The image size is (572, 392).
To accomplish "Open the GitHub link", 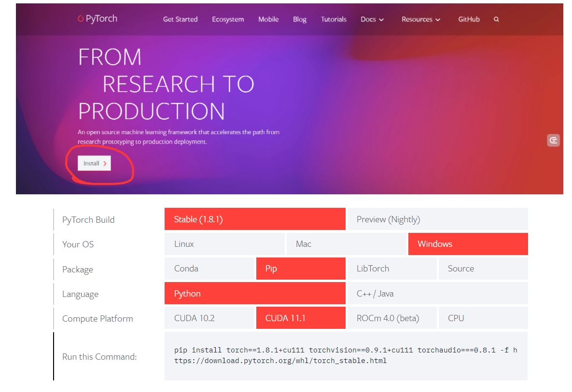I will (469, 19).
